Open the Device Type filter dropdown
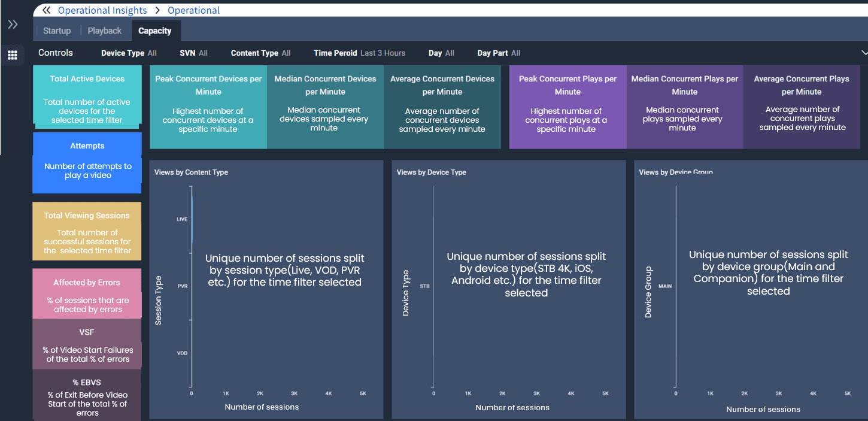868x421 pixels. click(129, 53)
